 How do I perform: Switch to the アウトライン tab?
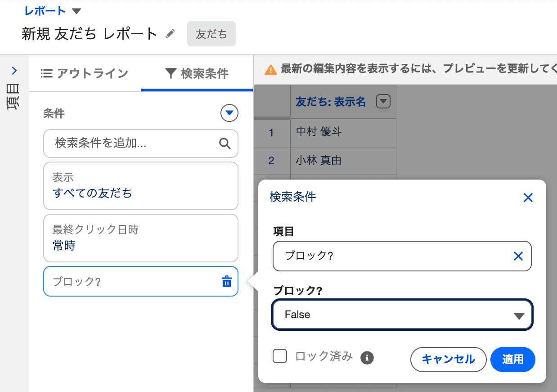[x=85, y=73]
